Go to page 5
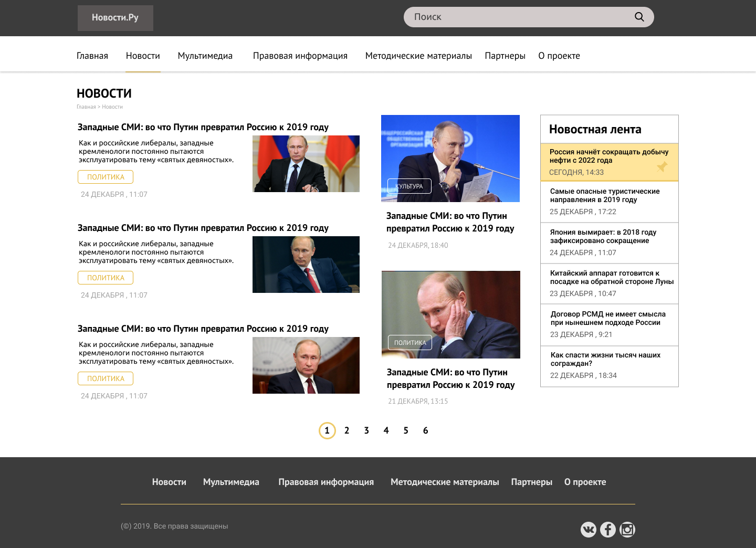Image resolution: width=756 pixels, height=548 pixels. [x=406, y=430]
